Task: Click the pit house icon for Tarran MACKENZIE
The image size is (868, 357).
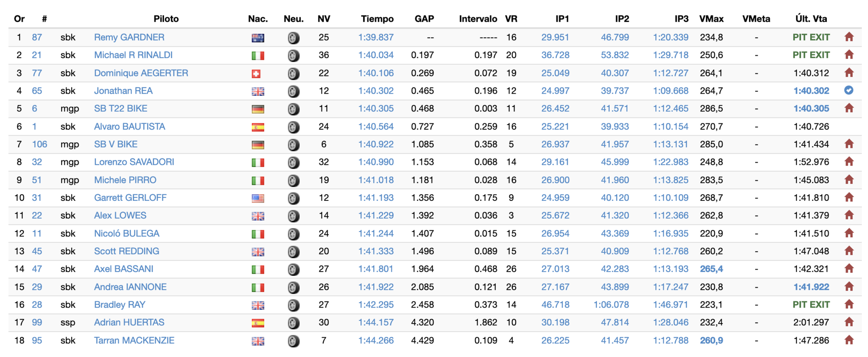Action: [x=849, y=340]
